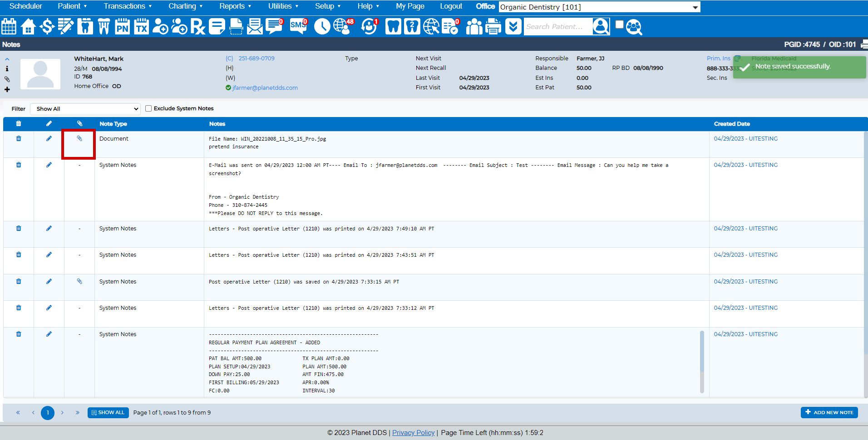Open the Transactions menu
This screenshot has height=440, width=868.
pyautogui.click(x=127, y=6)
